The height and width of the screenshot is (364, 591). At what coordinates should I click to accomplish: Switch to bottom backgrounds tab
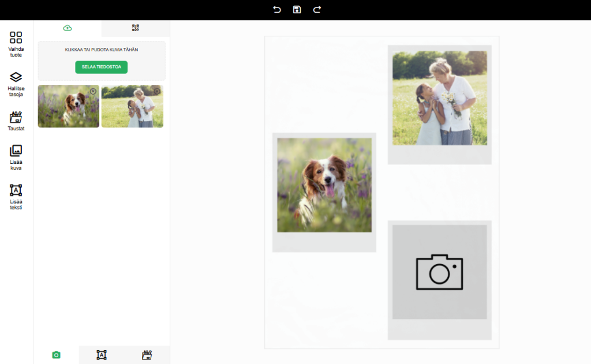pos(147,355)
